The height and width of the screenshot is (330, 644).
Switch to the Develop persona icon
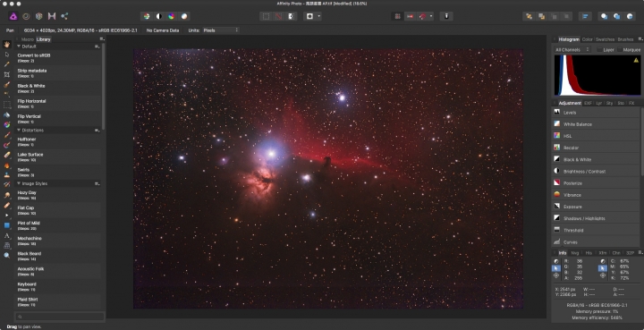coord(39,16)
